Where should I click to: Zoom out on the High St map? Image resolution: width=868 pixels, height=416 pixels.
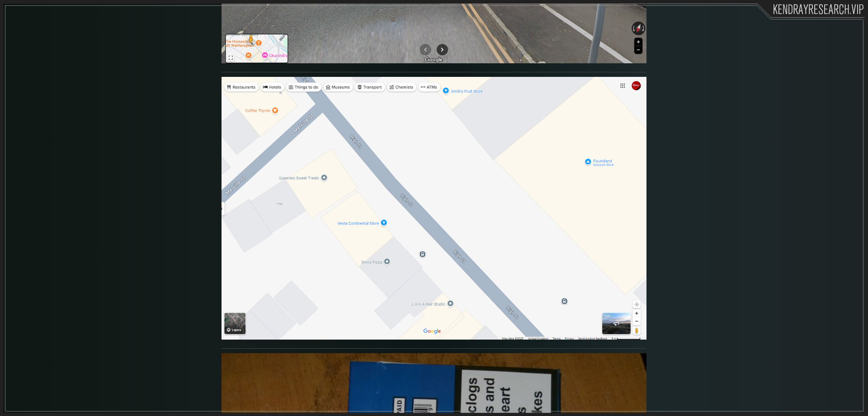coord(637,321)
